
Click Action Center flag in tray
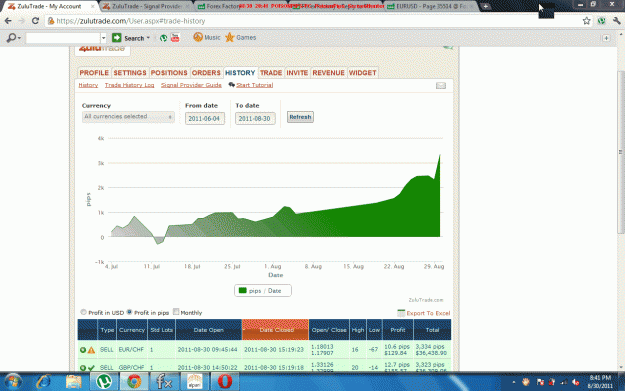tap(540, 382)
